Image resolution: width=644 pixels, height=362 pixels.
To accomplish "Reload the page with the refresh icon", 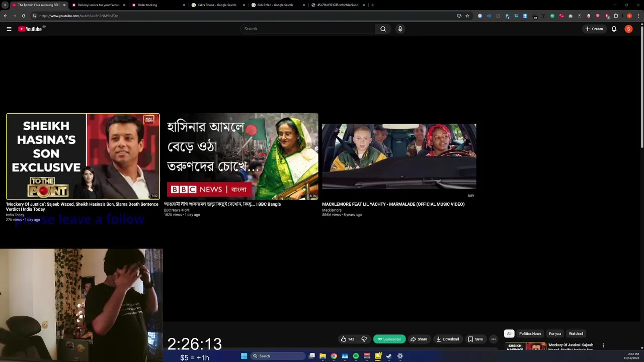I will (x=23, y=16).
